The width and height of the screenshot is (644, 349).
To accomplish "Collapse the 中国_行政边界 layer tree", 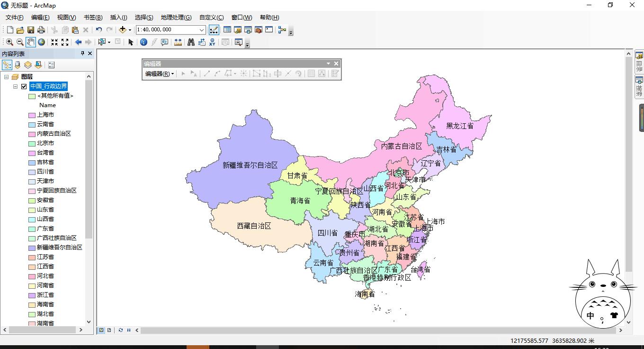I will pyautogui.click(x=15, y=86).
